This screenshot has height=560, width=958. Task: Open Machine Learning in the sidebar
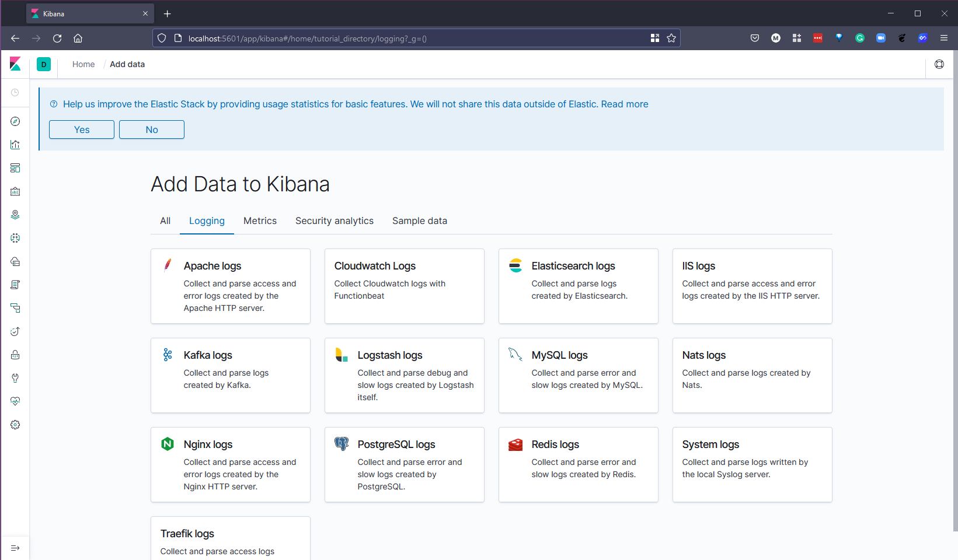(15, 238)
